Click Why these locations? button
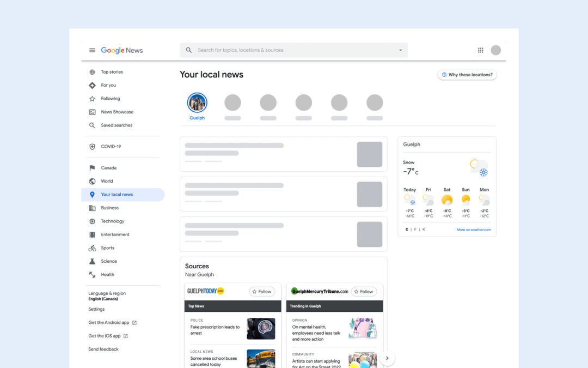Viewport: 588px width, 368px height. coord(467,75)
